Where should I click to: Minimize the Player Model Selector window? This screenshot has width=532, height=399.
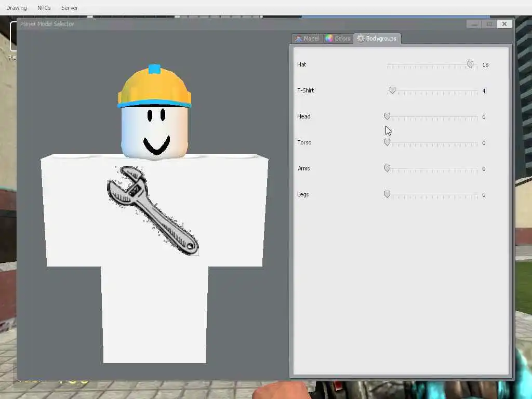(x=474, y=24)
